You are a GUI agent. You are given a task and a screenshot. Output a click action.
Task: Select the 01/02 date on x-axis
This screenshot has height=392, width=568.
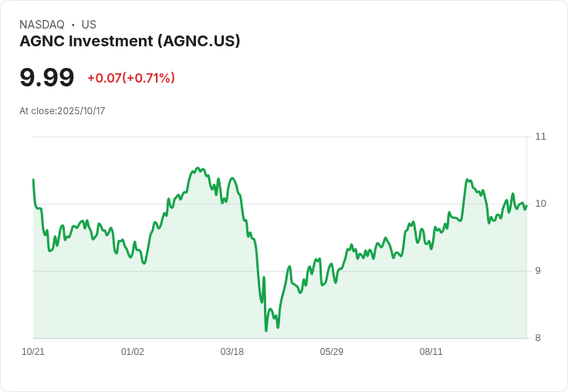133,352
